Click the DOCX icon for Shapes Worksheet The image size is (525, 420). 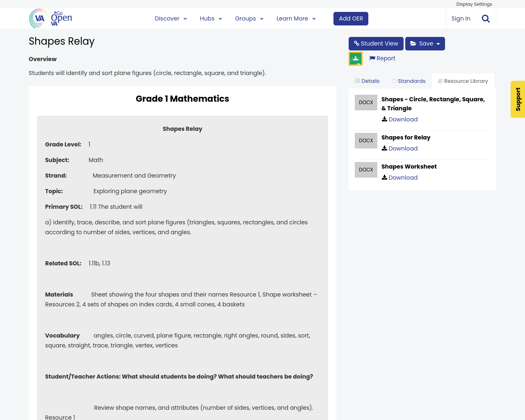(x=366, y=170)
